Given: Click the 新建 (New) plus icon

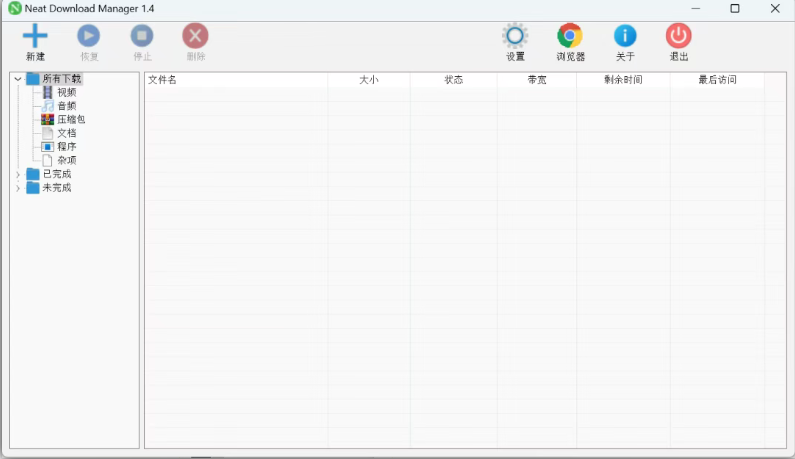Looking at the screenshot, I should coord(35,37).
